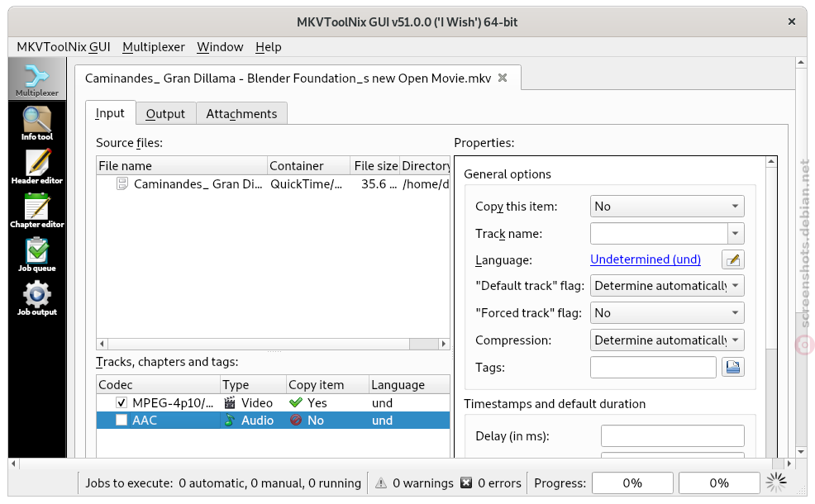
Task: Click the Jobs to execute status text
Action: tap(223, 483)
